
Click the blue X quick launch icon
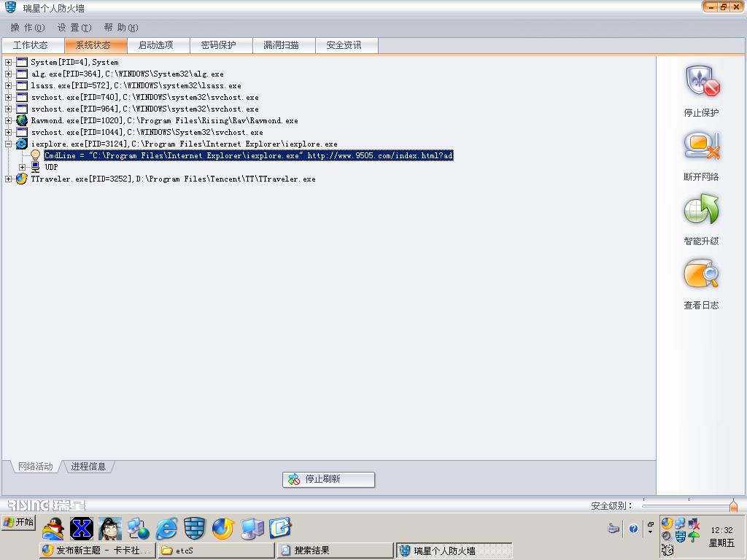click(x=82, y=529)
